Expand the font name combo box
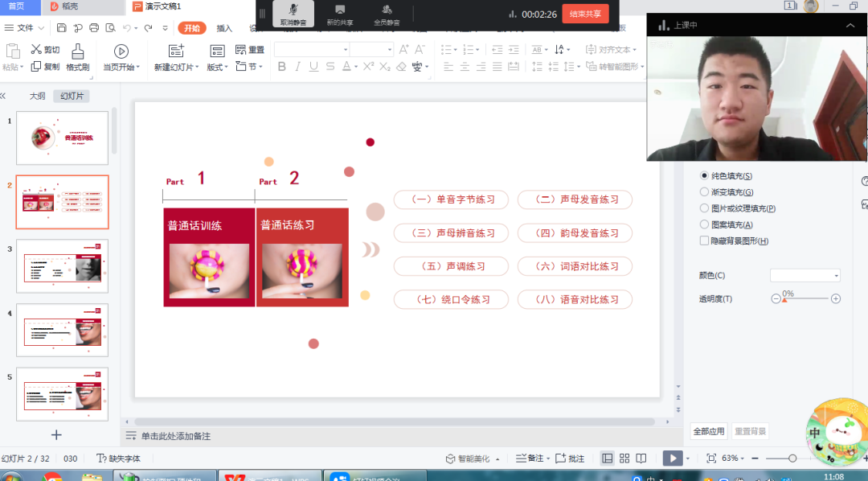 pyautogui.click(x=346, y=50)
